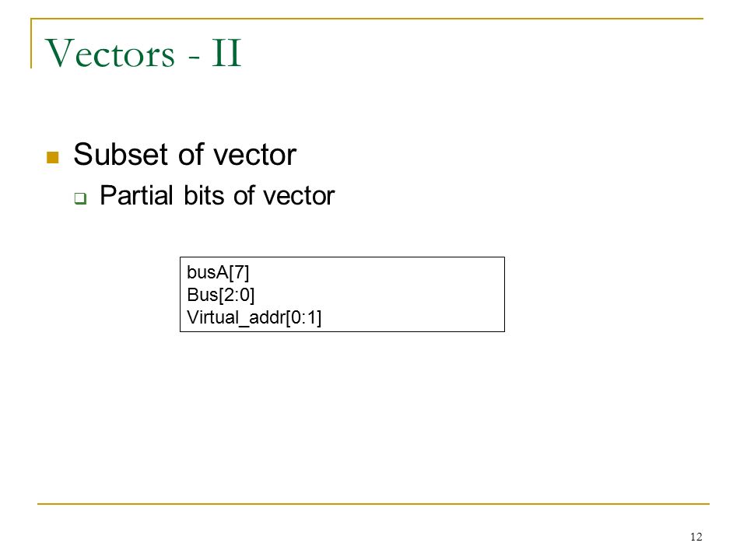Click the Bus[2:0] code line

(220, 295)
